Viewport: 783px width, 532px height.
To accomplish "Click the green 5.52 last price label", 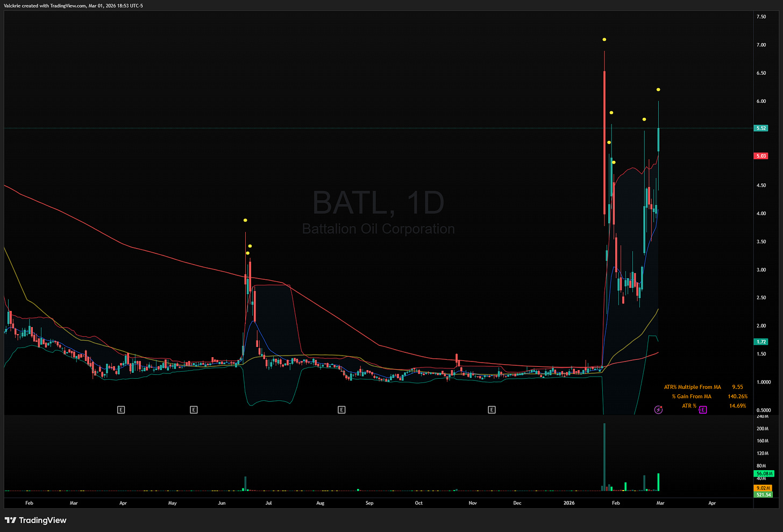I will point(761,128).
